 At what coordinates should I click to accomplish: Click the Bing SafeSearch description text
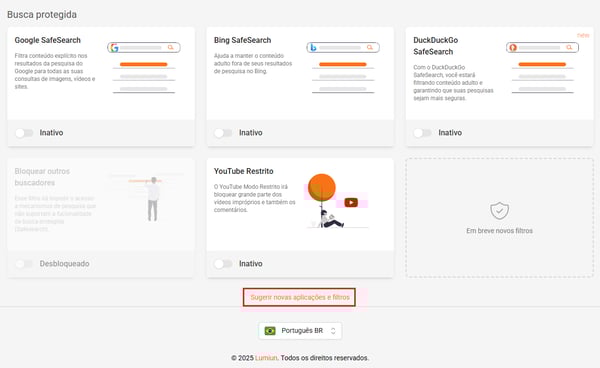point(253,64)
